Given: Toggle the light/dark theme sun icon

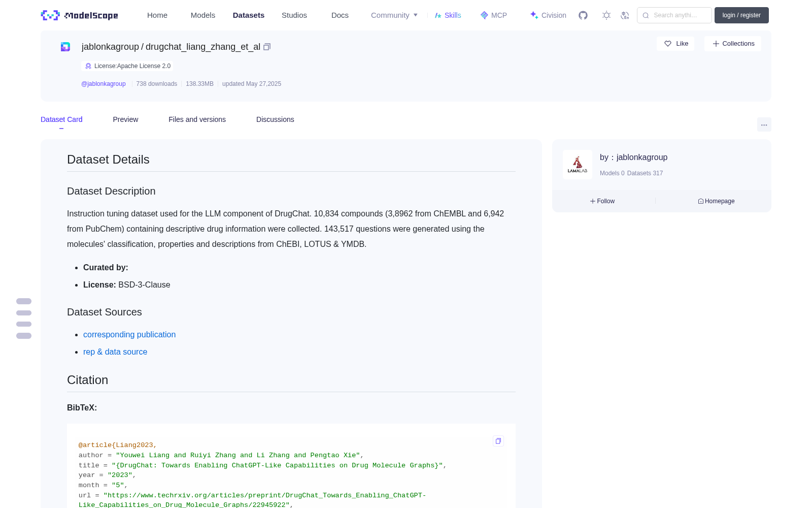Looking at the screenshot, I should point(606,15).
